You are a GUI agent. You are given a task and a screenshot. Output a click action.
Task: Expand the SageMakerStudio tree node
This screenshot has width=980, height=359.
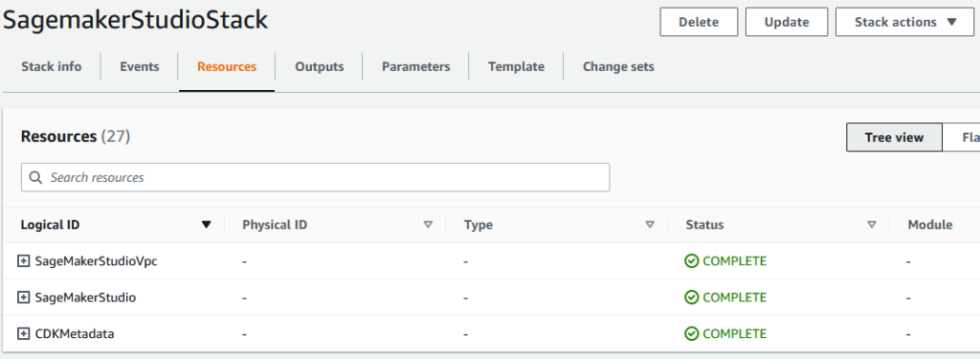coord(23,298)
